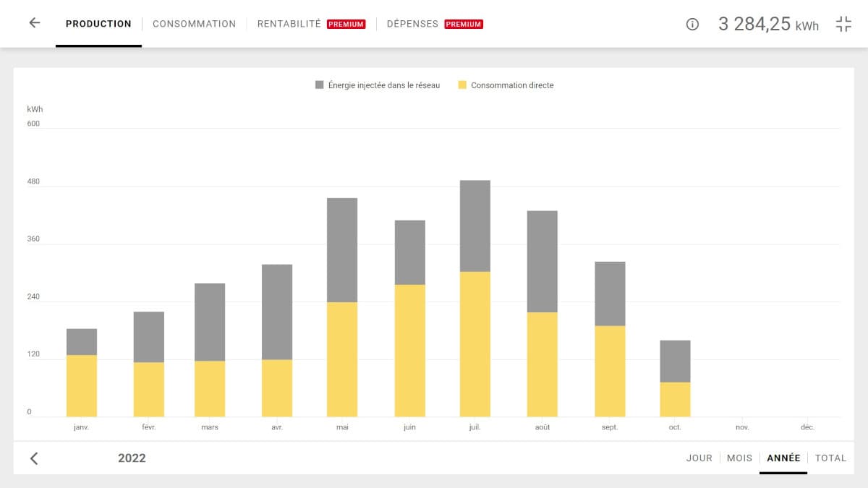The image size is (868, 488).
Task: Open the info icon beside total kWh
Action: [x=692, y=24]
